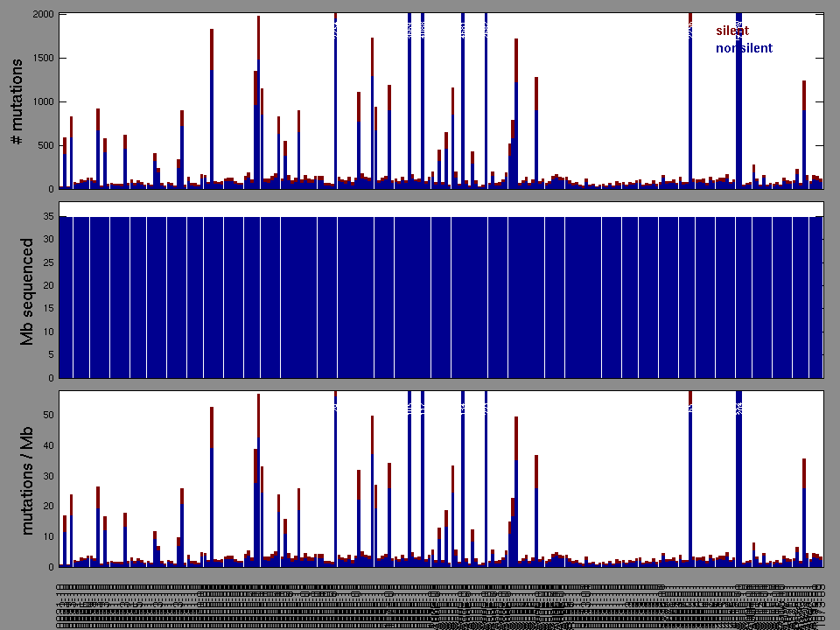Screen dimensions: 840x630
Task: Click the 35 tick on the Mb sequenced axis
Action: coord(47,216)
